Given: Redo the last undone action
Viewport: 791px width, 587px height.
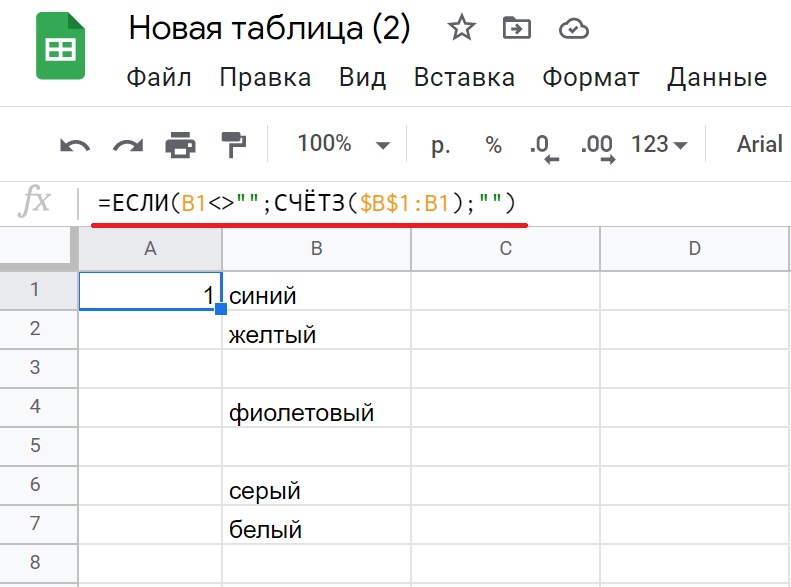Looking at the screenshot, I should pos(128,145).
